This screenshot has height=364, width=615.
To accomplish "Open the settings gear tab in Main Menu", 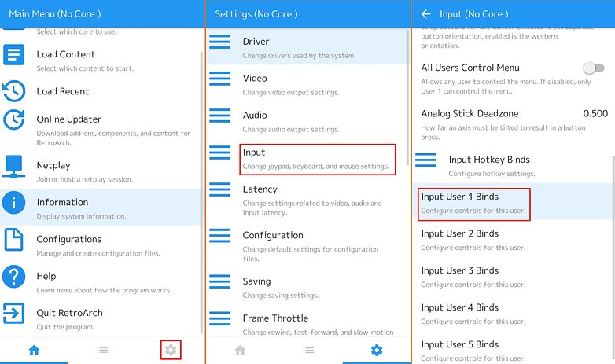I will coord(171,350).
